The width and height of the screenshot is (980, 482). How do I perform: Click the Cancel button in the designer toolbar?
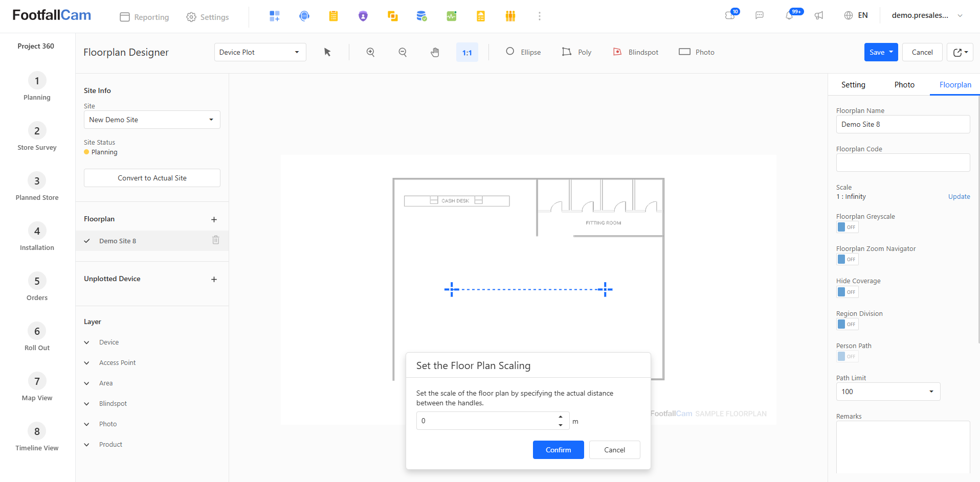tap(922, 52)
